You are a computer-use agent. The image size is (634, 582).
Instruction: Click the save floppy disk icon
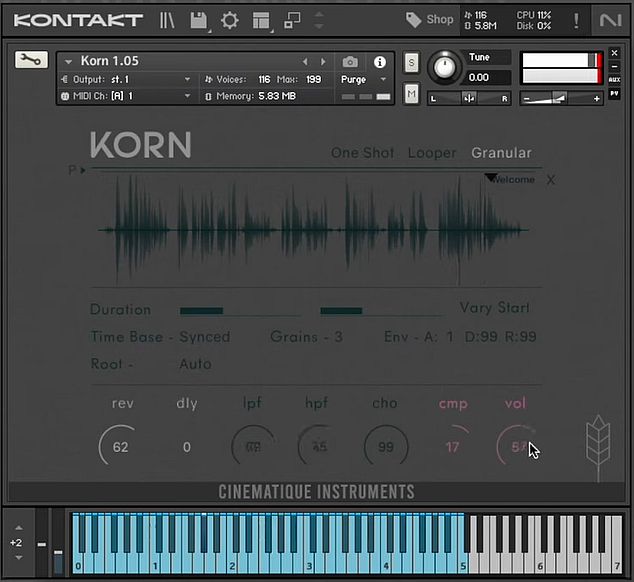(x=199, y=20)
